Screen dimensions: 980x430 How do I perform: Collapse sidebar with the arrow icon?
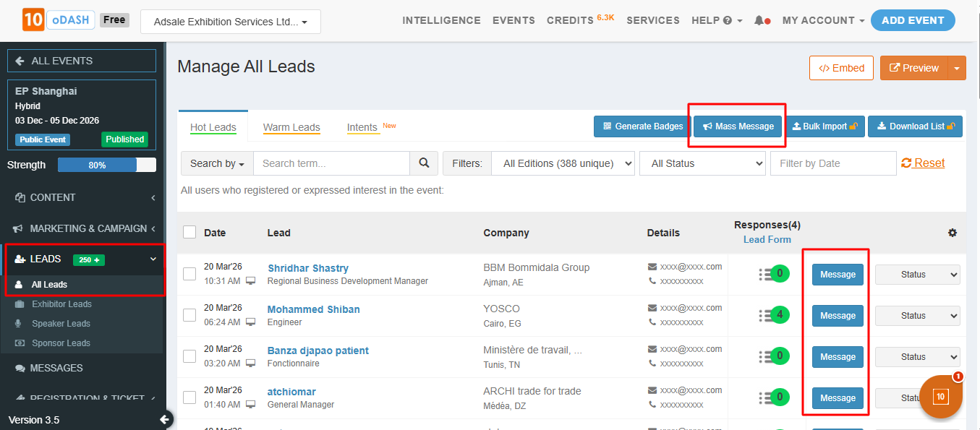tap(165, 419)
